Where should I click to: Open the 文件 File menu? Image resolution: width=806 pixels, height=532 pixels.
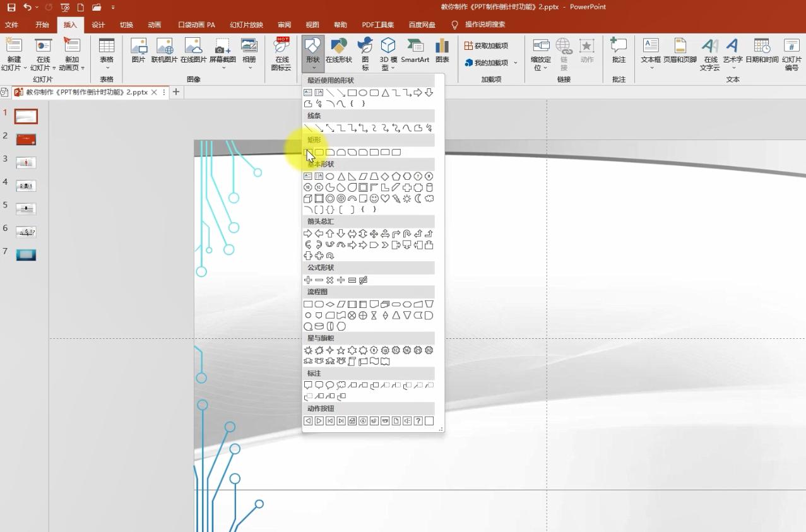(11, 25)
